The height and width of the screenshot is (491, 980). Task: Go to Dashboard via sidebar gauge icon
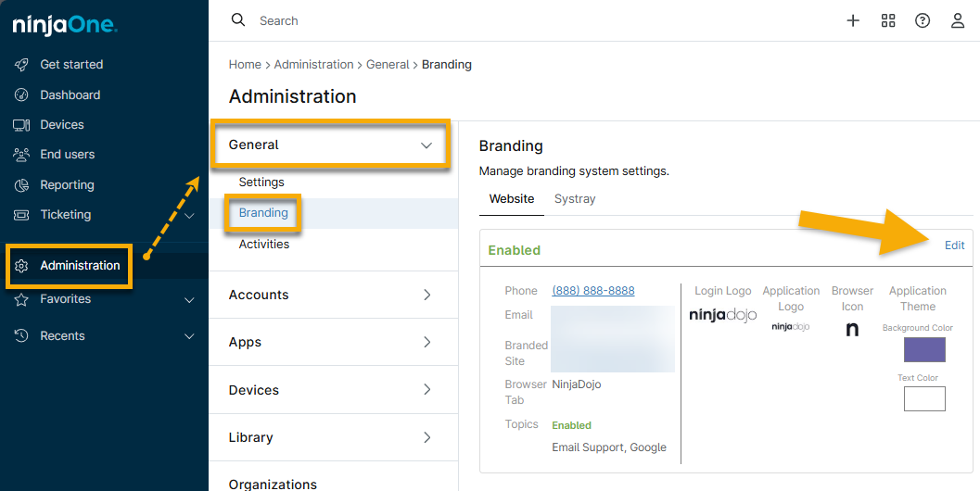[22, 95]
